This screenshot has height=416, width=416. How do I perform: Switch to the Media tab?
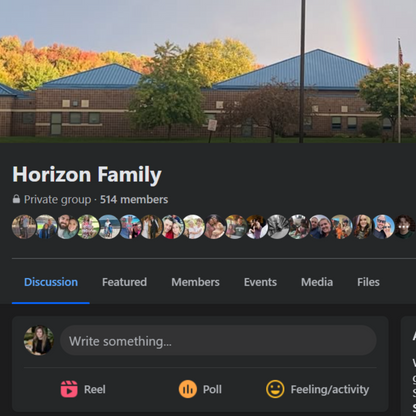317,282
